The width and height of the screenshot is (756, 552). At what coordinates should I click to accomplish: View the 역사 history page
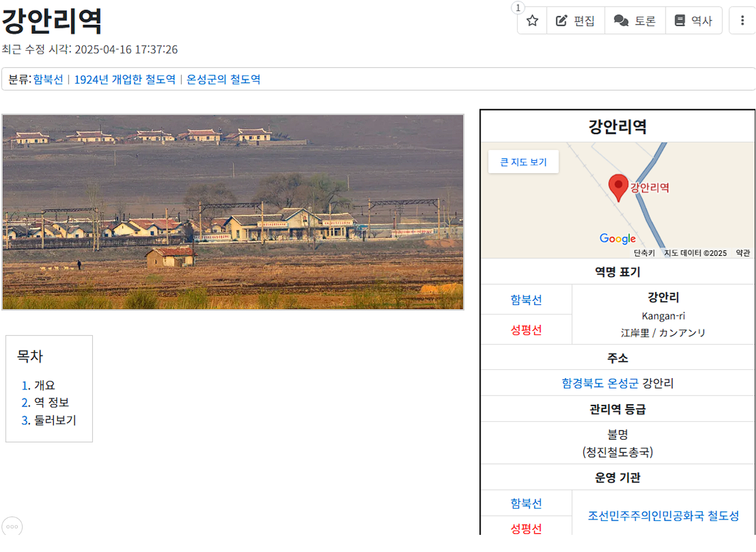(693, 21)
